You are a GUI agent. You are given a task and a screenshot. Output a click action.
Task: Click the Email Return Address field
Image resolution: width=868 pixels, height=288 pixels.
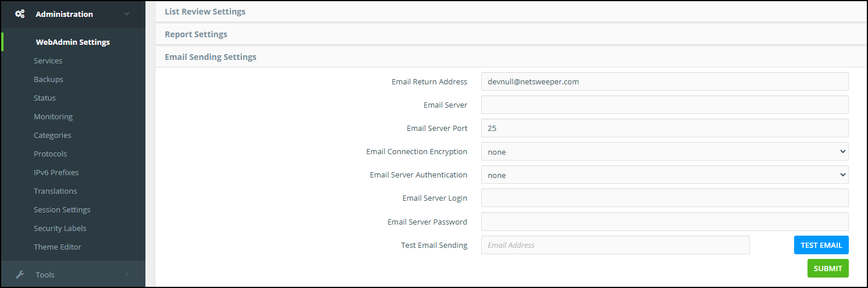(664, 81)
